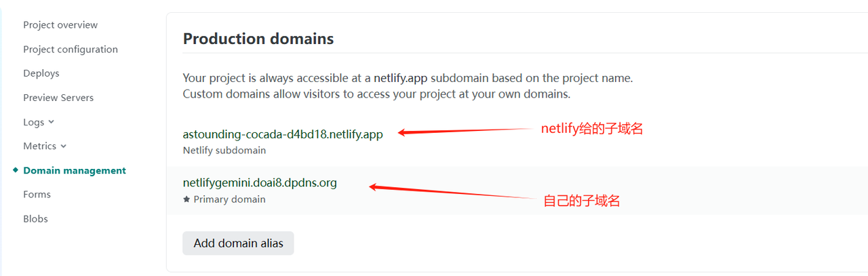The height and width of the screenshot is (276, 868).
Task: Open the Blobs page
Action: [35, 219]
